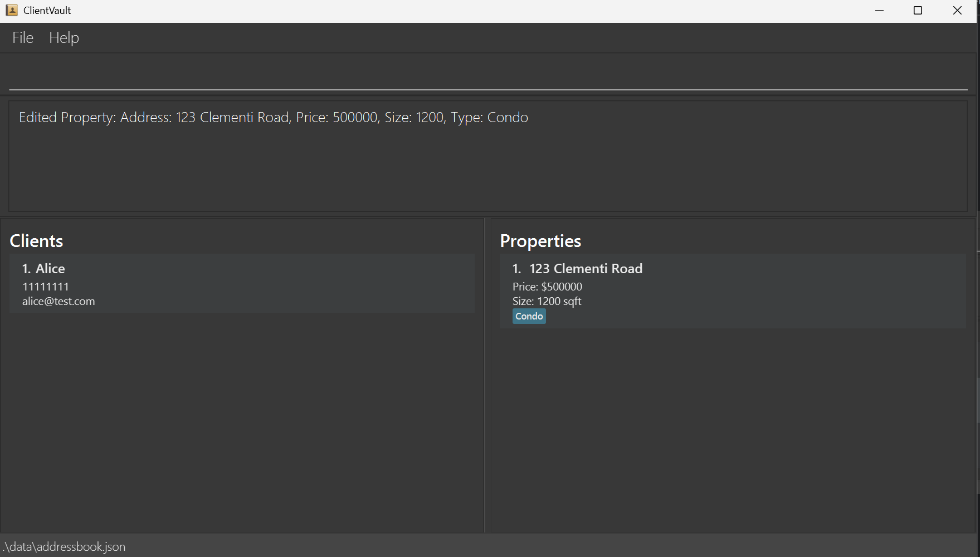This screenshot has height=557, width=980.
Task: Click the Clients panel heading
Action: 36,241
